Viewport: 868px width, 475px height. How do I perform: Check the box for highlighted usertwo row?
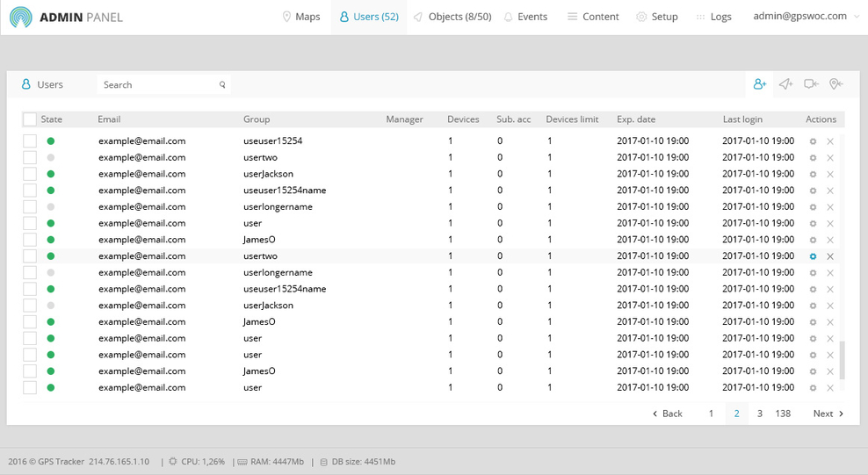pyautogui.click(x=29, y=256)
